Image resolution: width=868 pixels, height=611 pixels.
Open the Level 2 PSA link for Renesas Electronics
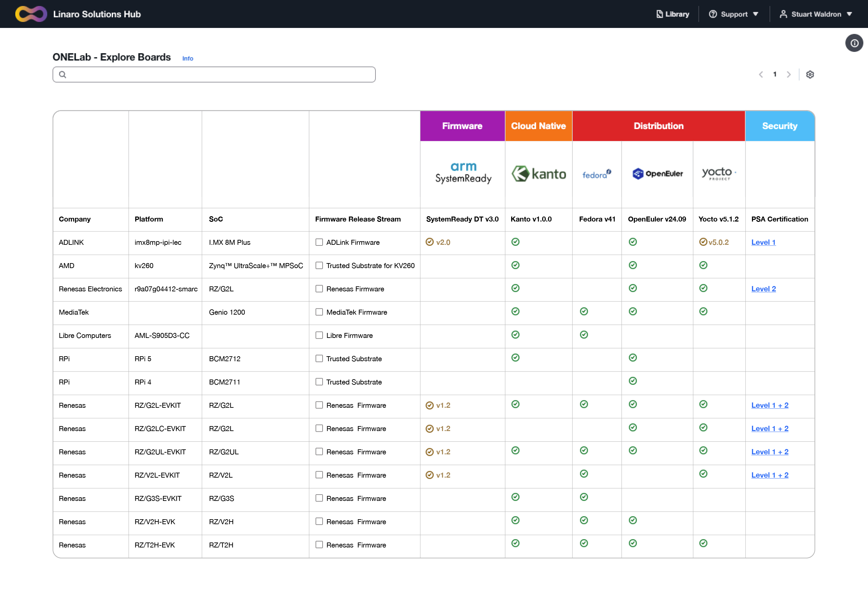point(763,289)
